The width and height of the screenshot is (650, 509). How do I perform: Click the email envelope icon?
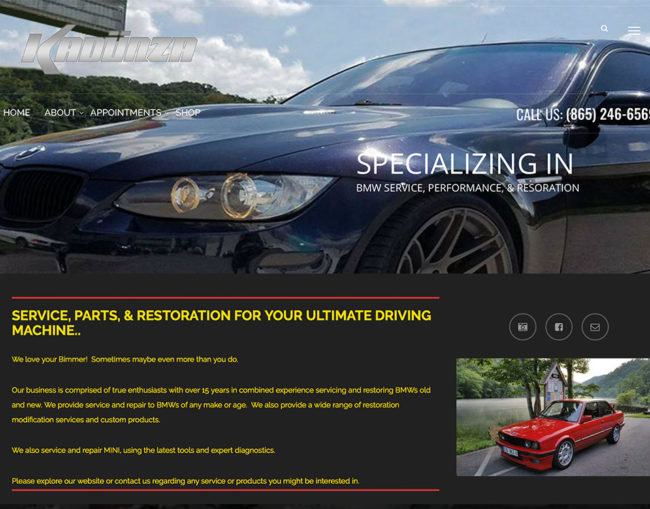[x=595, y=327]
